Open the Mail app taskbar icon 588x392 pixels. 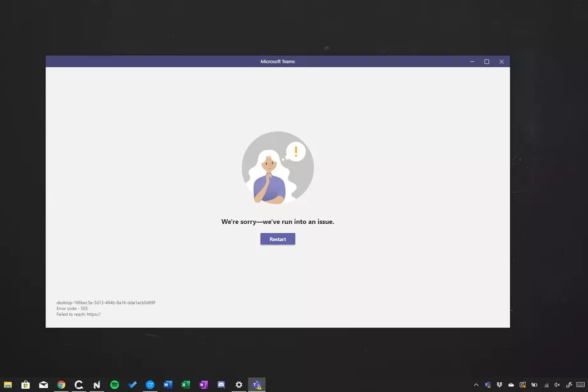(x=43, y=384)
